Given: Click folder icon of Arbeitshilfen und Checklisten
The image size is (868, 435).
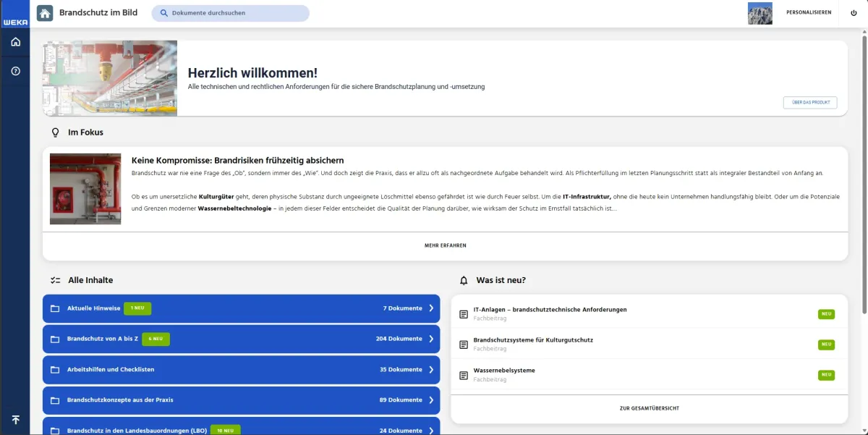Looking at the screenshot, I should tap(55, 369).
